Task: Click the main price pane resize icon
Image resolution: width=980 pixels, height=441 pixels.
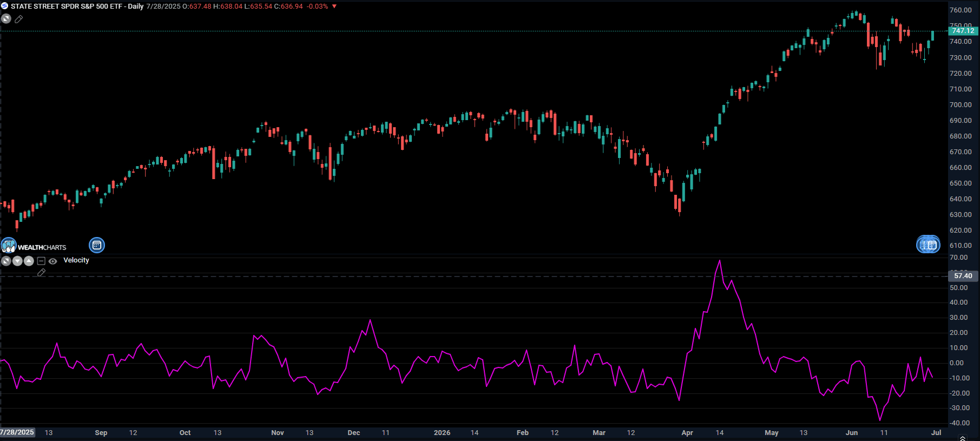Action: [6, 19]
